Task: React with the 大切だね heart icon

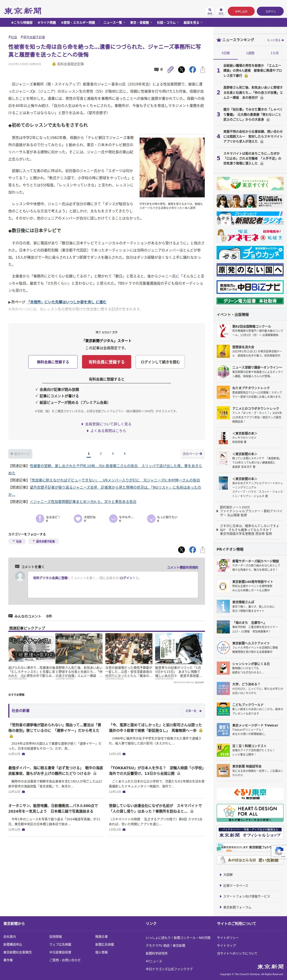Action: pyautogui.click(x=78, y=519)
